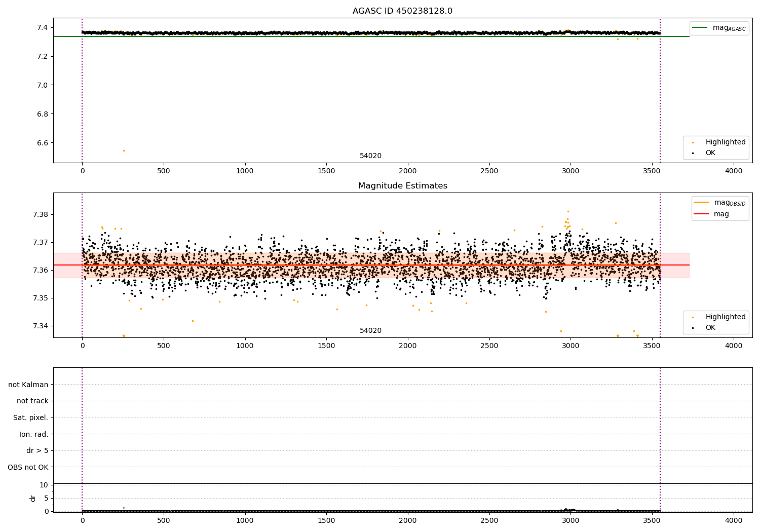Click the 'Sat. pixel.' axis label
The height and width of the screenshot is (532, 760).
31,417
